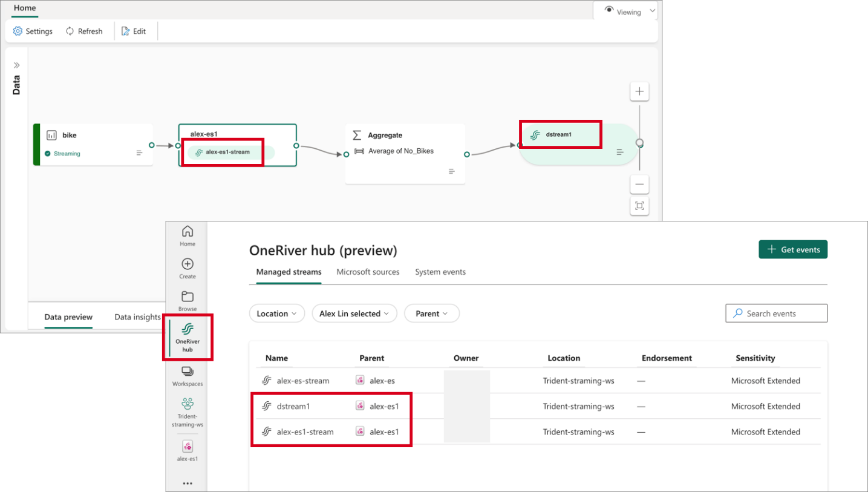The image size is (868, 492).
Task: Switch to Microsoft sources tab
Action: coord(368,272)
